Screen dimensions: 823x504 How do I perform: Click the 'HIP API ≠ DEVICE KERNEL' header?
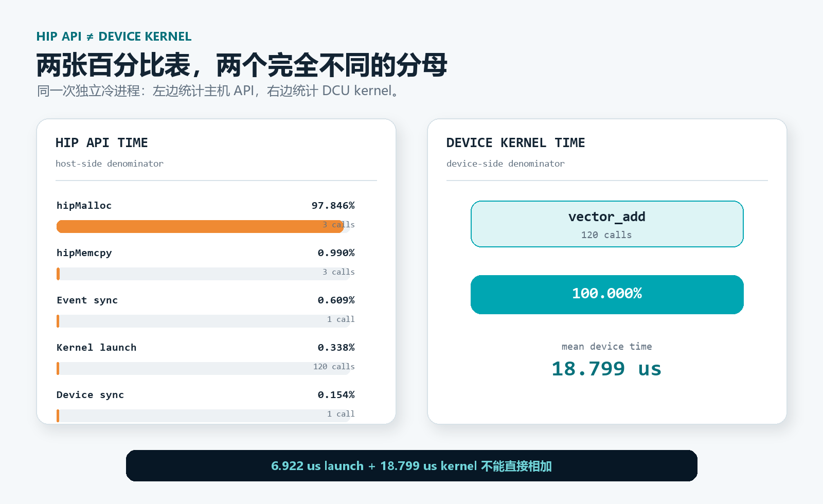point(114,37)
